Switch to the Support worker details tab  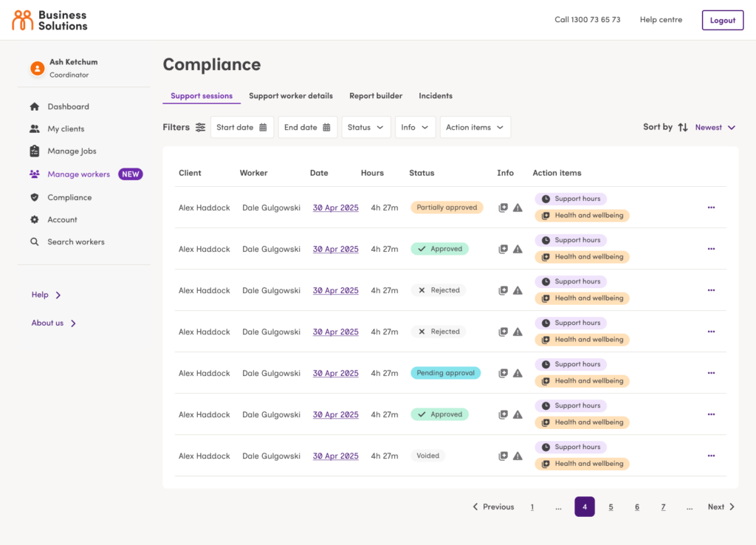291,96
